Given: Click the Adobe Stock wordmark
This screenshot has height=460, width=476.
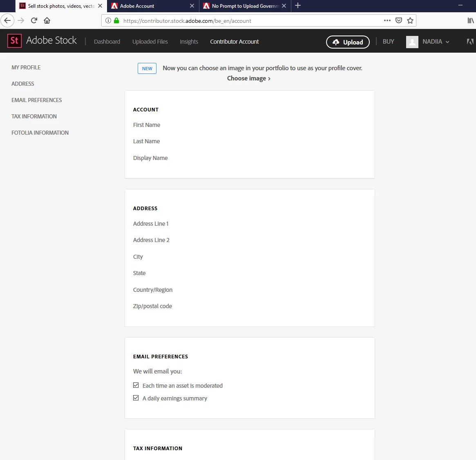Looking at the screenshot, I should click(51, 40).
